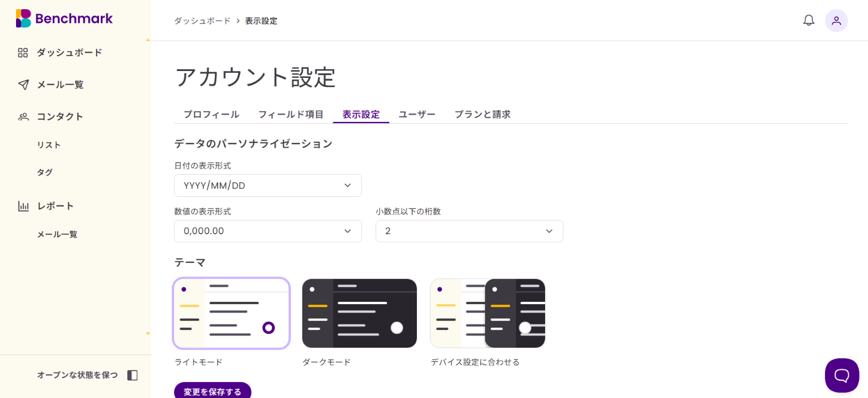This screenshot has width=868, height=398.
Task: Select the ダークモード theme thumbnail
Action: (x=360, y=313)
